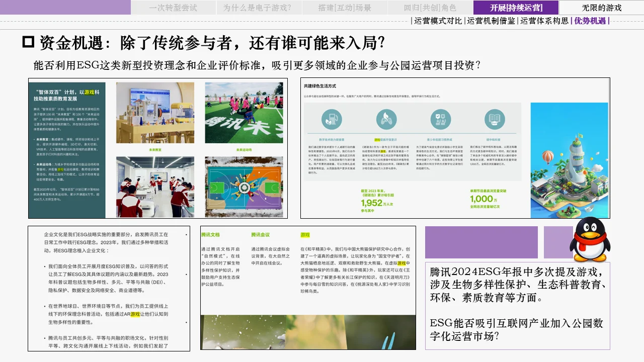
Task: Select the 优势机遇 subsection link
Action: 590,21
